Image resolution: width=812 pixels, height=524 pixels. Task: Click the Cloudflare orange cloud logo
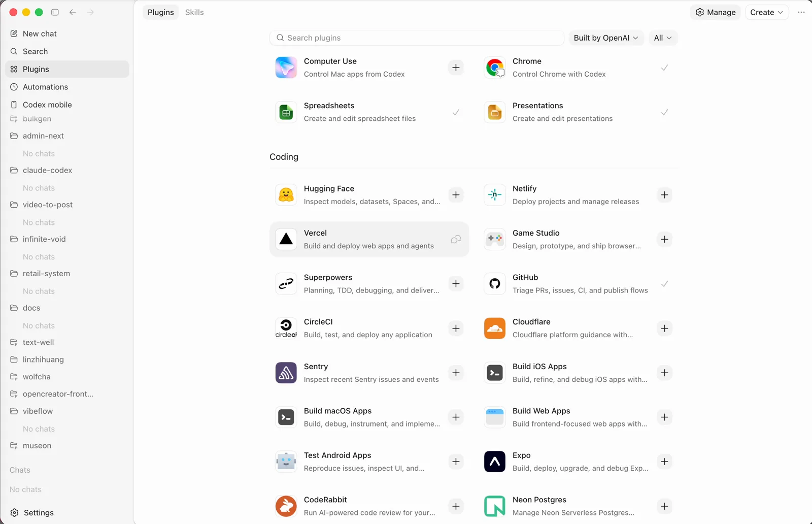click(x=495, y=329)
